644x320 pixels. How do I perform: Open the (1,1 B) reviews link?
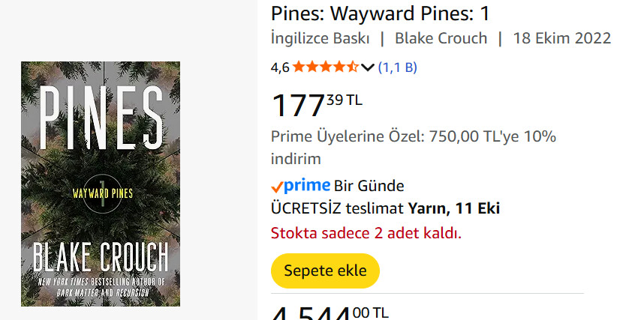click(x=398, y=67)
